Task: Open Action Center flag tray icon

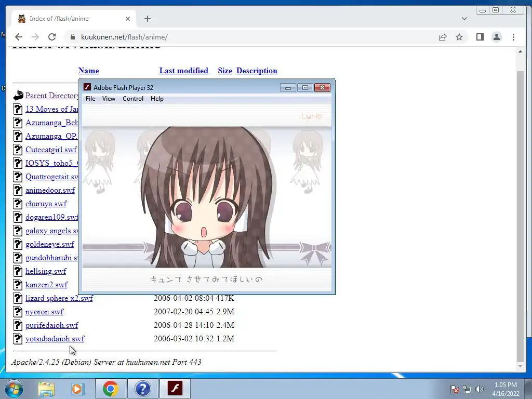Action: [455, 389]
